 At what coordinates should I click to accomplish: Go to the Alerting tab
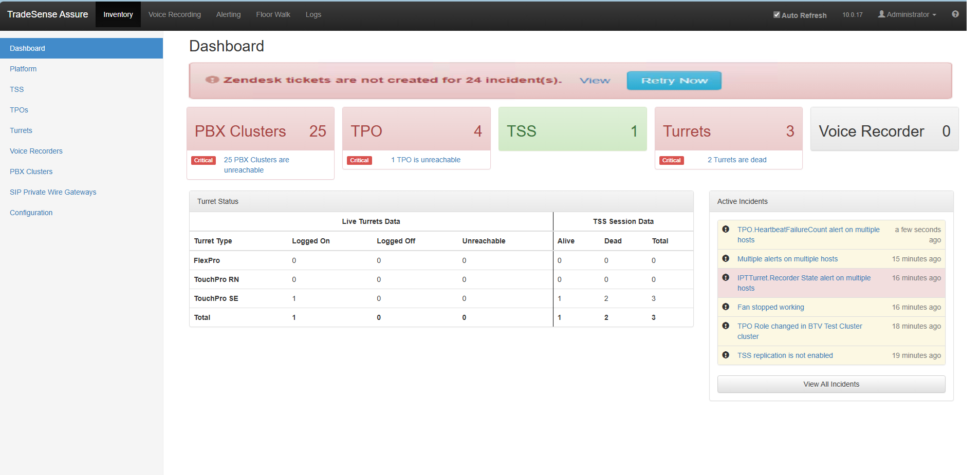tap(228, 14)
